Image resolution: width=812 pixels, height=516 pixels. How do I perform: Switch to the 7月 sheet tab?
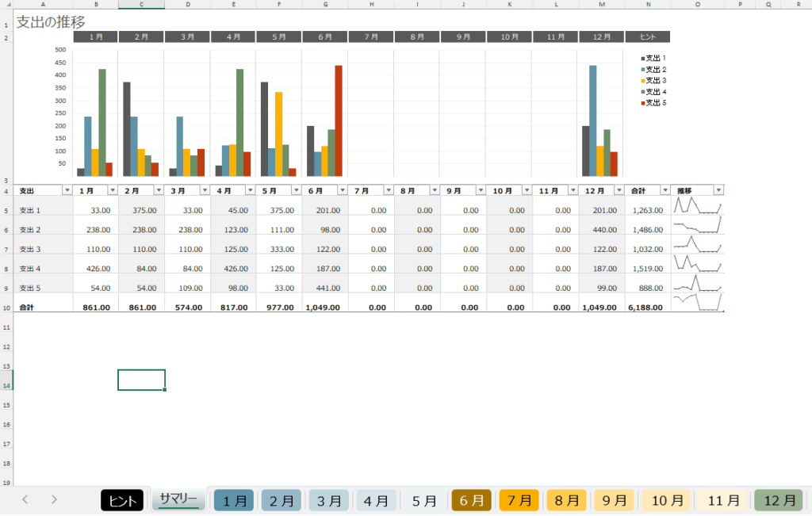[x=519, y=500]
